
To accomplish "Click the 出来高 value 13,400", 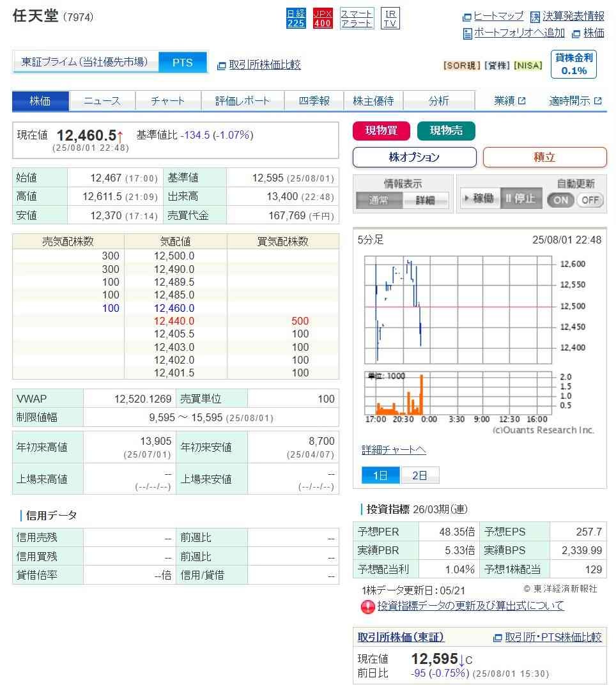I will point(282,197).
